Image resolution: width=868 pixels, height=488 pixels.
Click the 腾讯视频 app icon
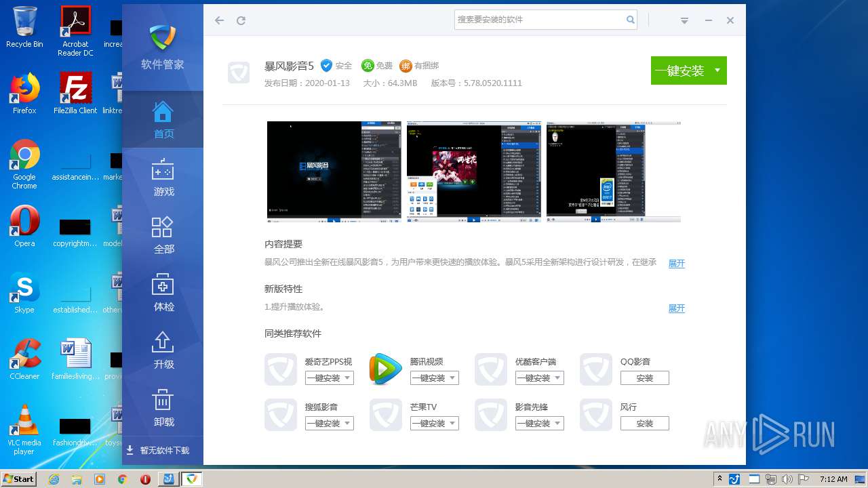(x=385, y=369)
